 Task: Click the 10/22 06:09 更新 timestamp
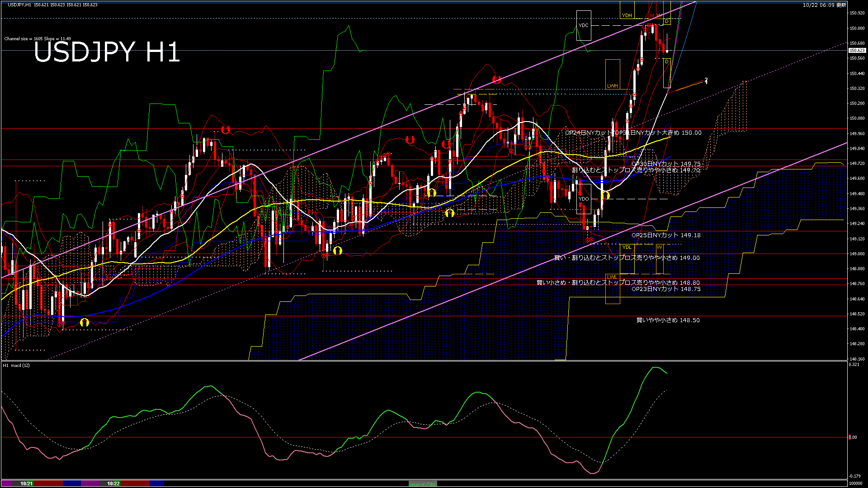824,5
